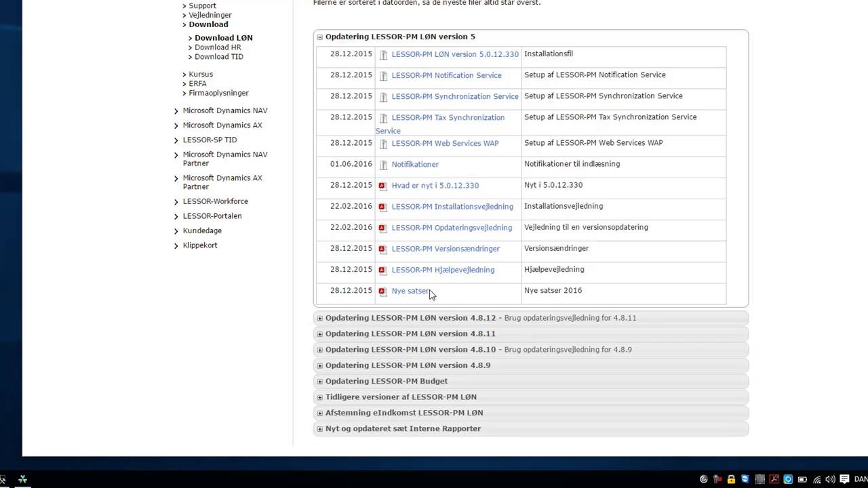Open LESSOR-PM Synchronization Service link
Viewport: 868px width, 488px height.
(x=455, y=96)
